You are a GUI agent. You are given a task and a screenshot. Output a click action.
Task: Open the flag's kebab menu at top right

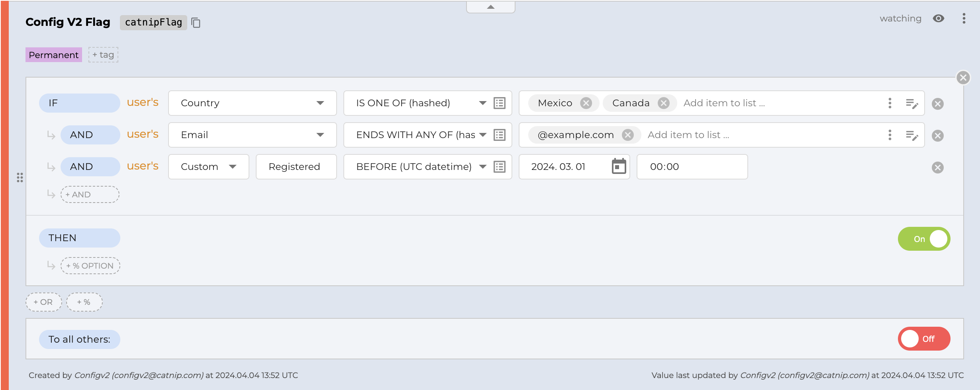pos(964,19)
